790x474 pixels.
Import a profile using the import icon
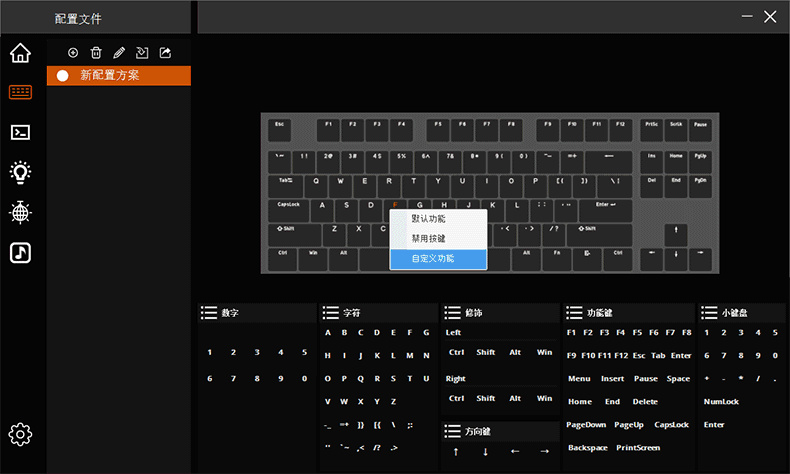[142, 52]
